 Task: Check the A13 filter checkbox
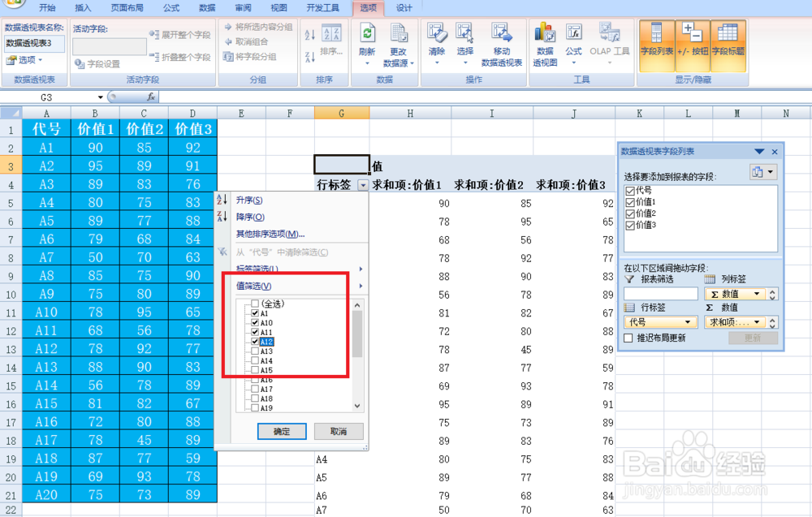point(255,351)
